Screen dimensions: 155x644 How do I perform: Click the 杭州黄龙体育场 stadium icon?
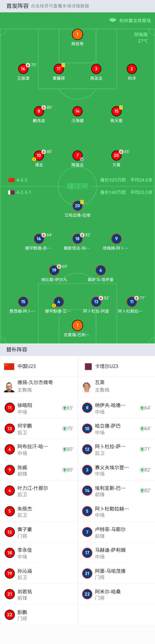click(113, 20)
